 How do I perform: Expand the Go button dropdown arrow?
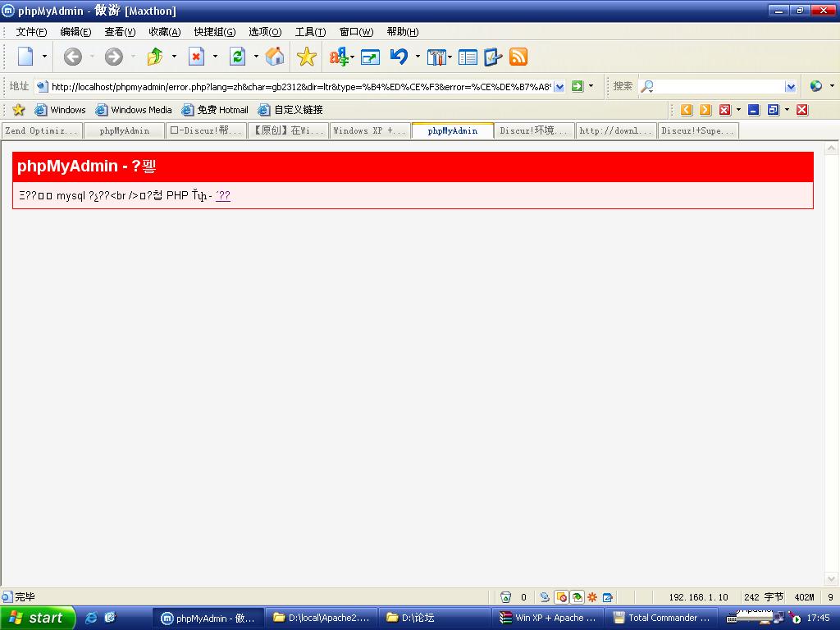(x=591, y=85)
